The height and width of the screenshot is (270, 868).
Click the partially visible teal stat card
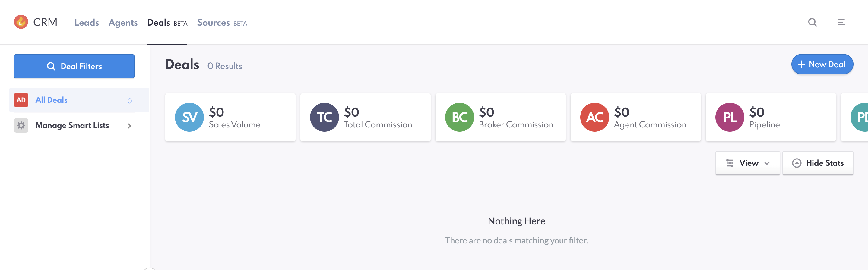855,117
